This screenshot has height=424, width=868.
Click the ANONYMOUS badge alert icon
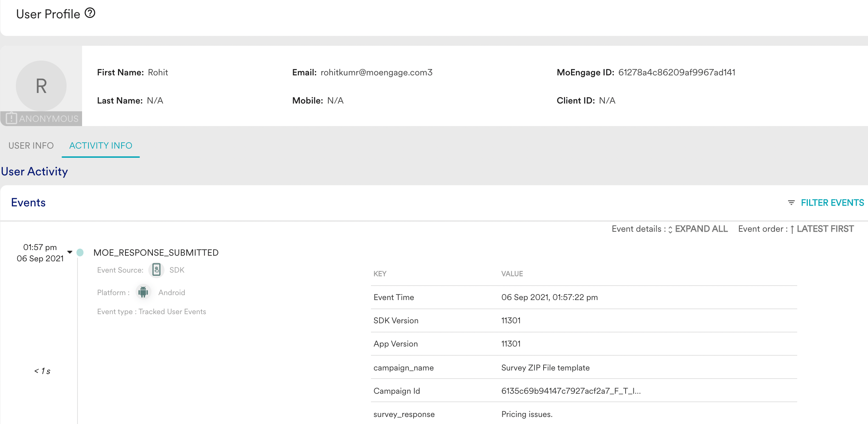pos(11,118)
